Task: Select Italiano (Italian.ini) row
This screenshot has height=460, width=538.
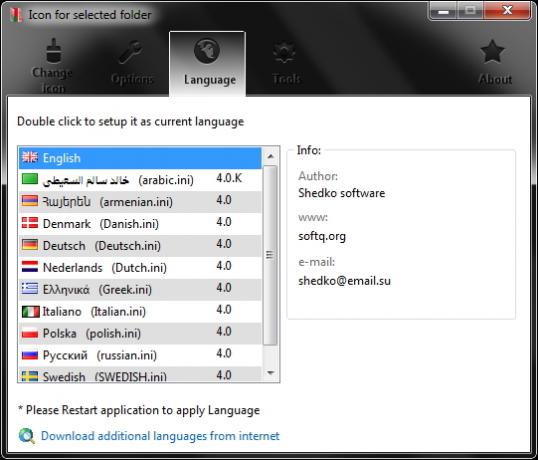Action: click(140, 311)
